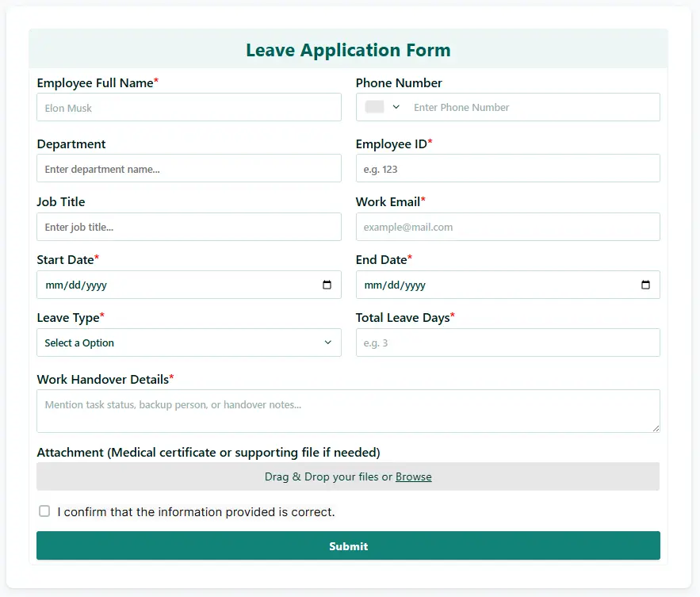The width and height of the screenshot is (700, 597).
Task: Click the Browse link to attach a file
Action: pyautogui.click(x=414, y=476)
